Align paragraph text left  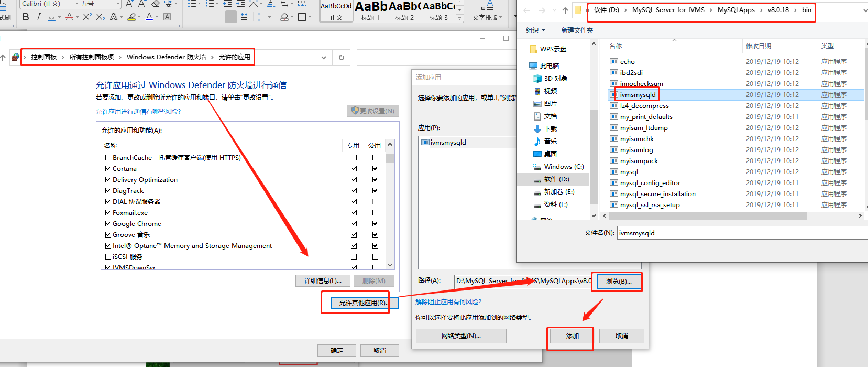192,17
